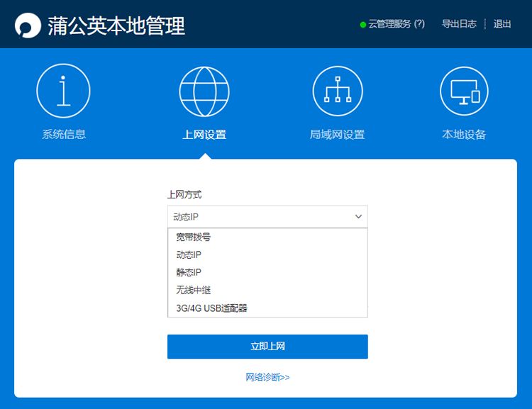Click 导出日志 in the header
Image resolution: width=532 pixels, height=409 pixels.
point(459,23)
